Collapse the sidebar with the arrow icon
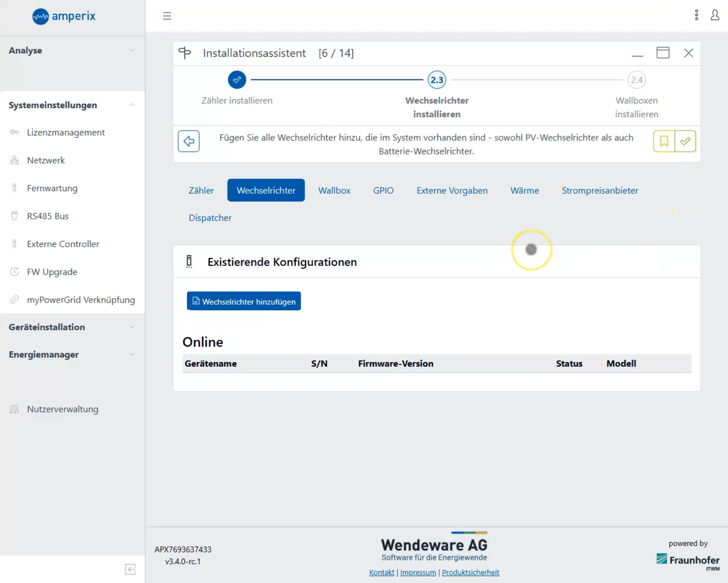The height and width of the screenshot is (583, 728). coord(131,569)
